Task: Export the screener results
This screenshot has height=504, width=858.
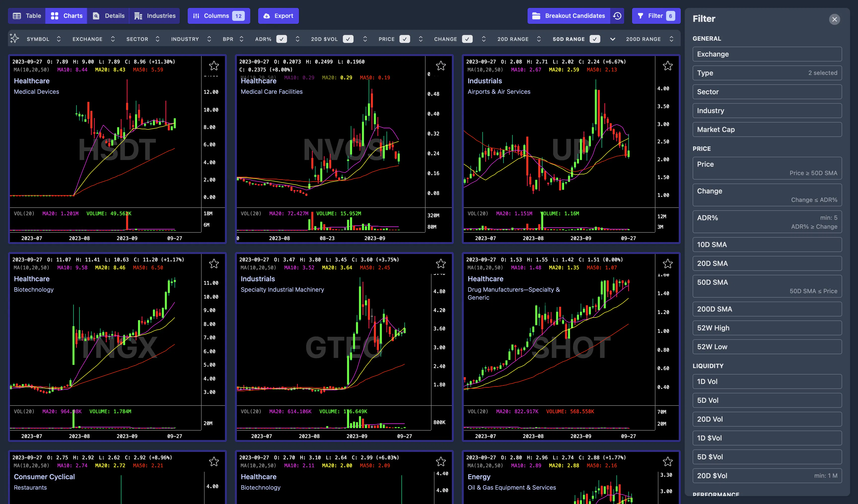Action: (278, 16)
